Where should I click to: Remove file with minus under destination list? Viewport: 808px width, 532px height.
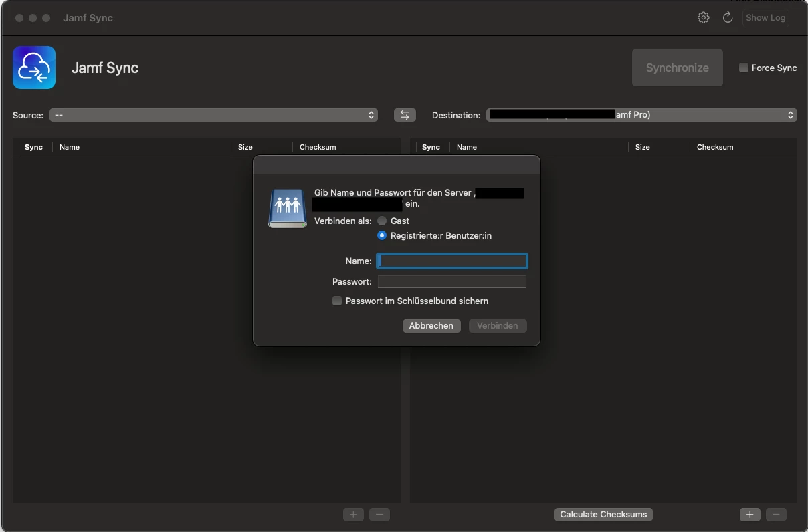click(776, 514)
